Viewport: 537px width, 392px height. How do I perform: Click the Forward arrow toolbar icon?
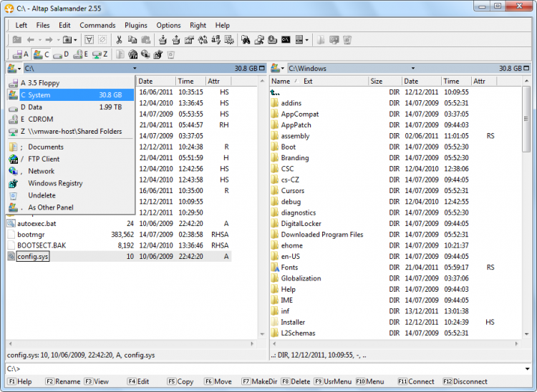click(x=49, y=40)
